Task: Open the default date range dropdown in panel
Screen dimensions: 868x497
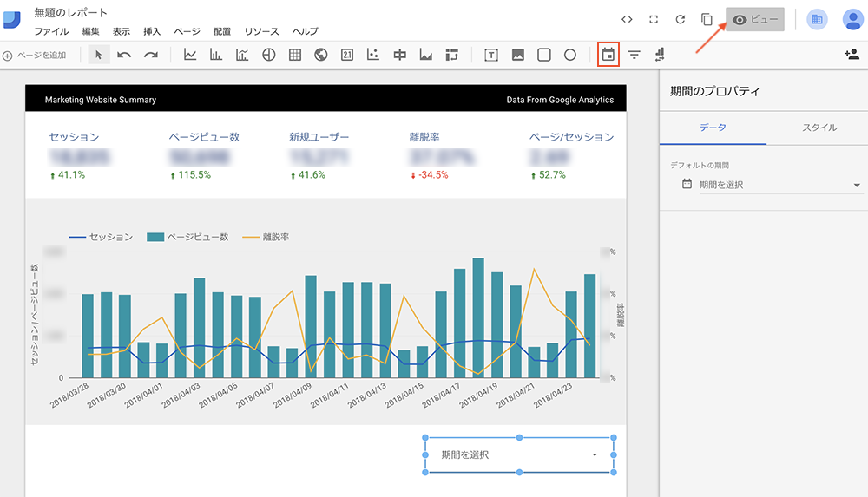Action: click(x=773, y=185)
